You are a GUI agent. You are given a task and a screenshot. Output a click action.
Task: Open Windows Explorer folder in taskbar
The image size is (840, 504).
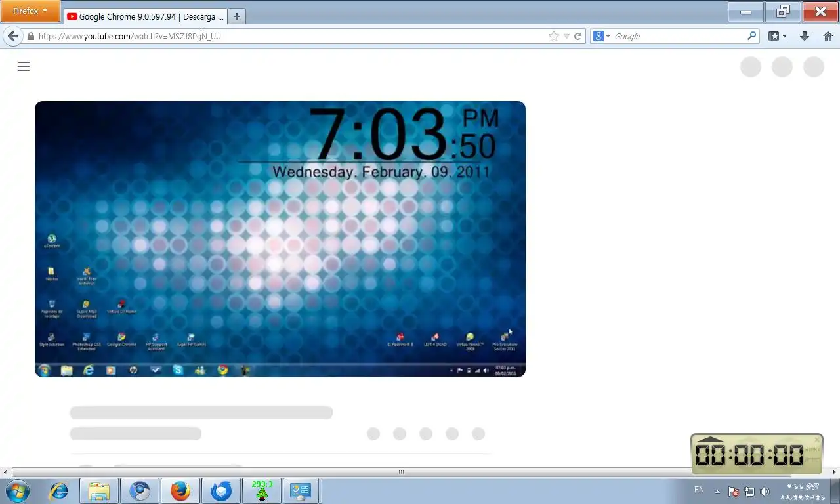pos(99,491)
